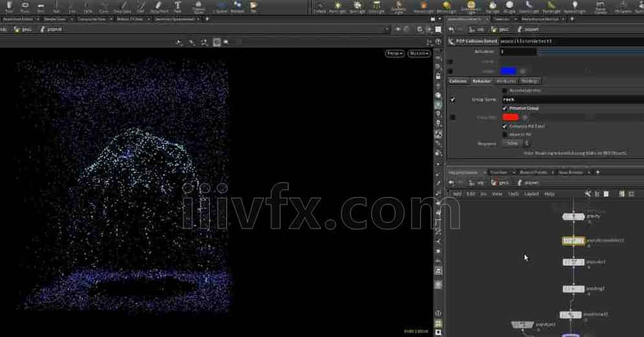Image resolution: width=644 pixels, height=337 pixels.
Task: Switch to the Bindings parameters tab
Action: click(x=530, y=81)
